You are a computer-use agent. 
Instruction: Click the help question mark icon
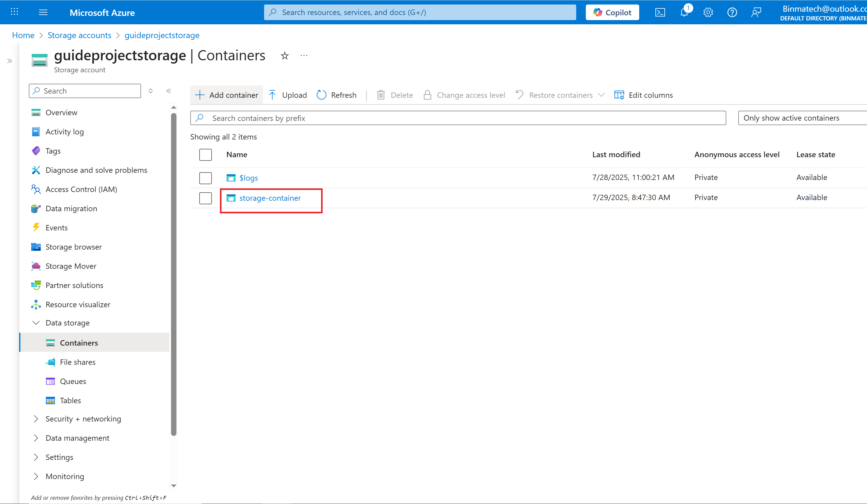click(732, 13)
